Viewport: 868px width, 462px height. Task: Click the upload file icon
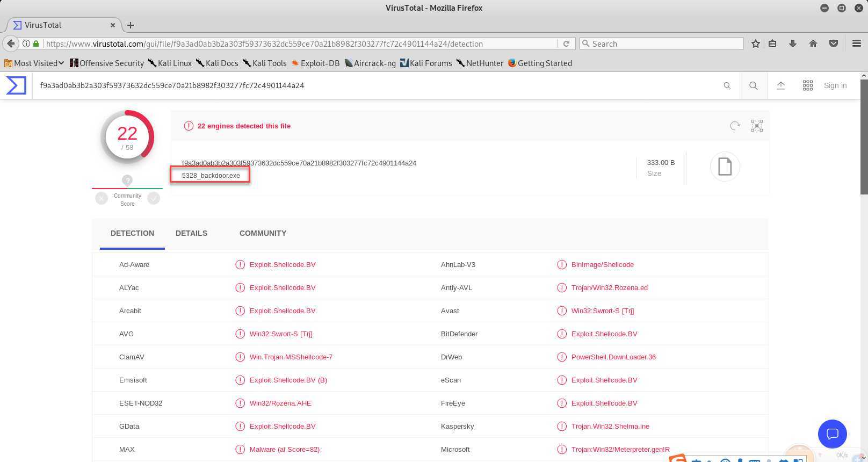point(781,85)
